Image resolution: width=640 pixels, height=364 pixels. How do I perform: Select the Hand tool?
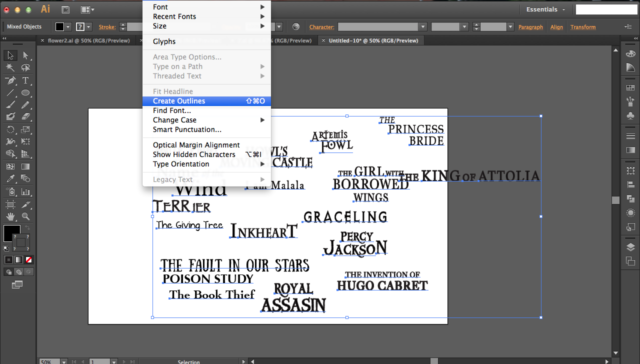point(10,216)
